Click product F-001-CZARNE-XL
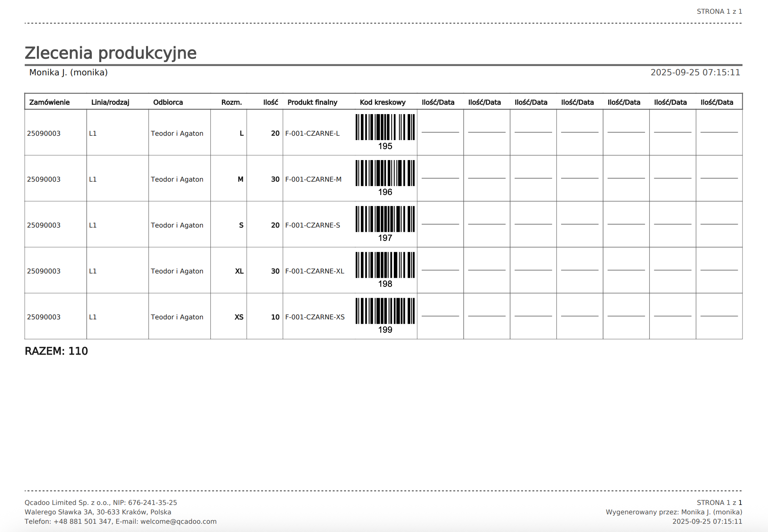The image size is (768, 532). tap(315, 271)
